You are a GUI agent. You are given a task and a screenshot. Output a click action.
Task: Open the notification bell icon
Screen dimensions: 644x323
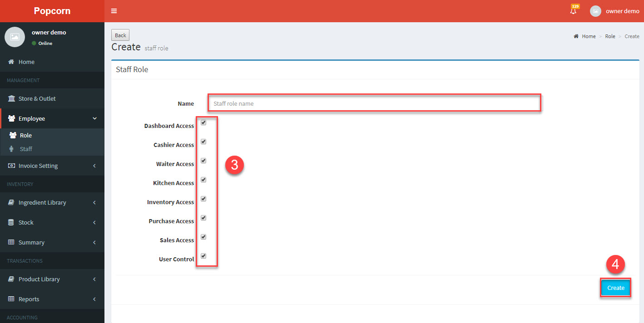[573, 11]
